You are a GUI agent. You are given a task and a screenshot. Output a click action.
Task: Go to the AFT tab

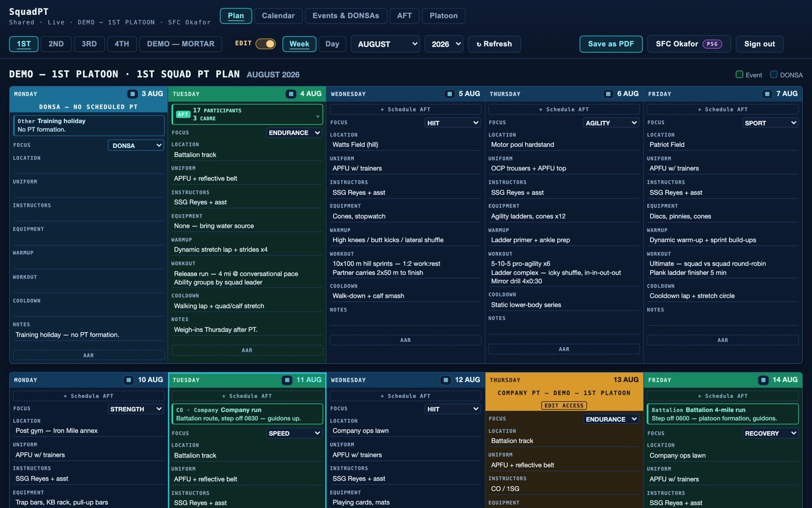[x=404, y=16]
